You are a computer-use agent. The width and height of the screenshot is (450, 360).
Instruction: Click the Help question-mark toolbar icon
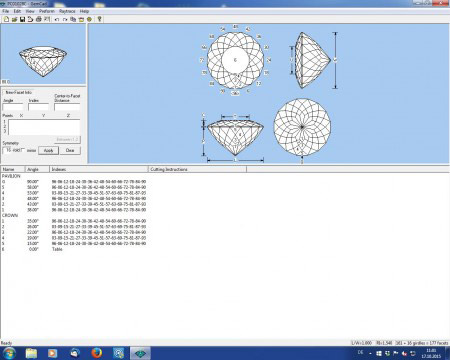click(99, 19)
